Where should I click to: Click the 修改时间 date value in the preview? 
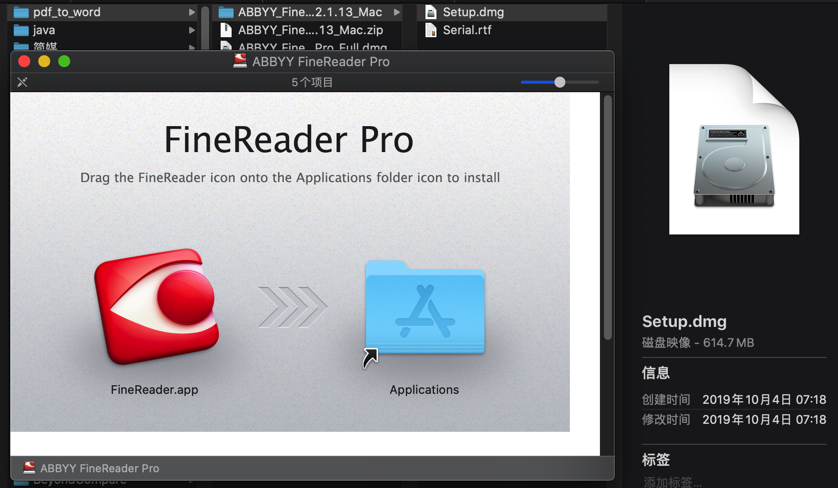click(764, 420)
